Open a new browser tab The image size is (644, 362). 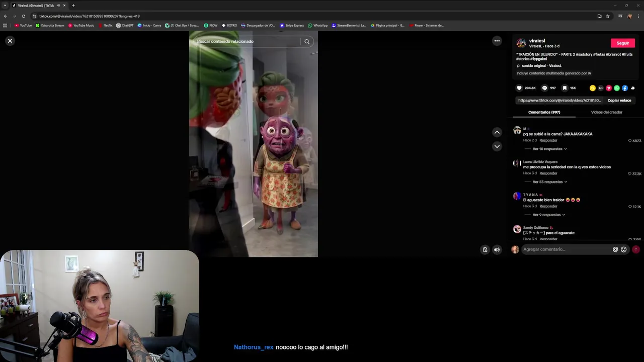(73, 6)
